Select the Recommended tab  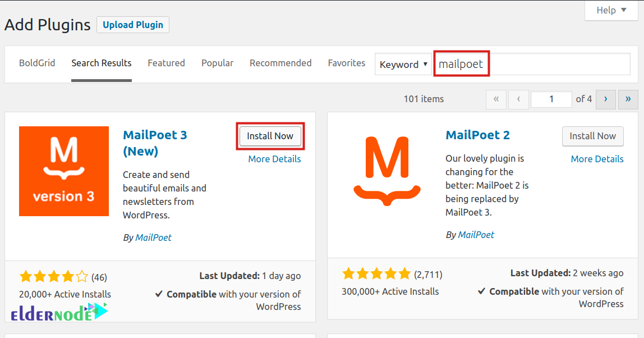pyautogui.click(x=280, y=63)
